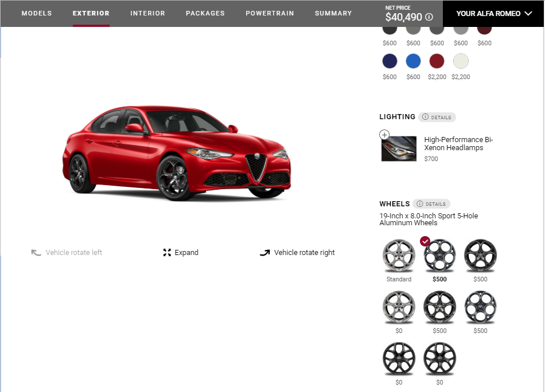Click the checked $500 wheel option
Viewport: 545px width, 392px height.
(439, 256)
